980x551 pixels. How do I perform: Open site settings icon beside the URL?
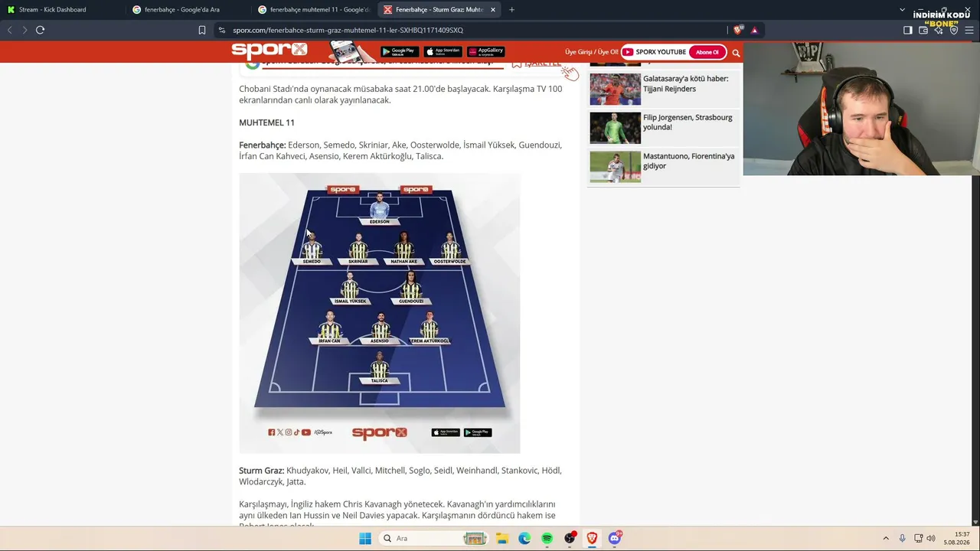(222, 30)
